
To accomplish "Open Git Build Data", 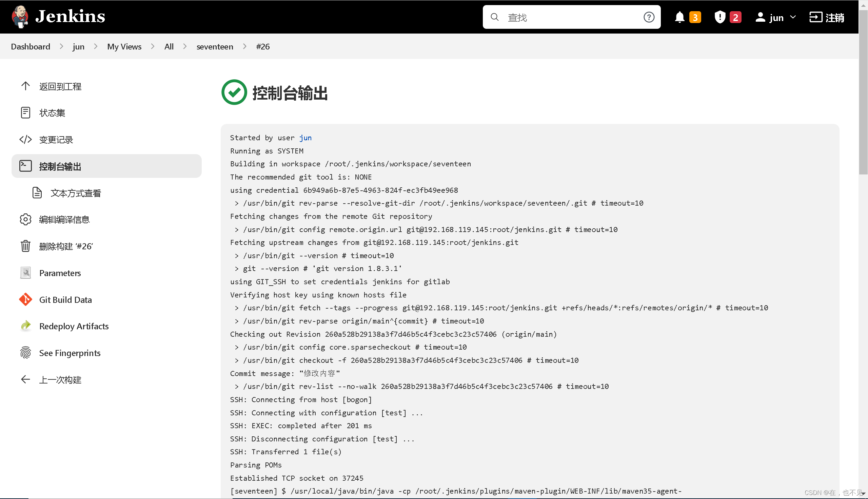I will coord(65,299).
